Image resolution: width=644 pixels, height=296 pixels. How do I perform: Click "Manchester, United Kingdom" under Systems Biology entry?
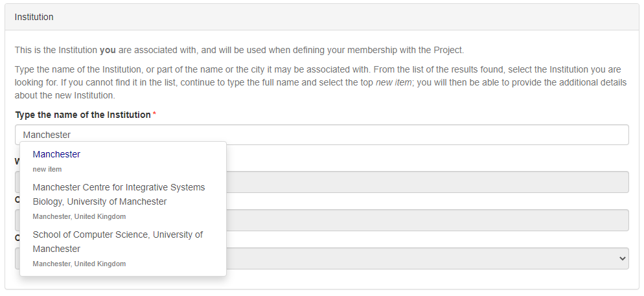tap(79, 216)
